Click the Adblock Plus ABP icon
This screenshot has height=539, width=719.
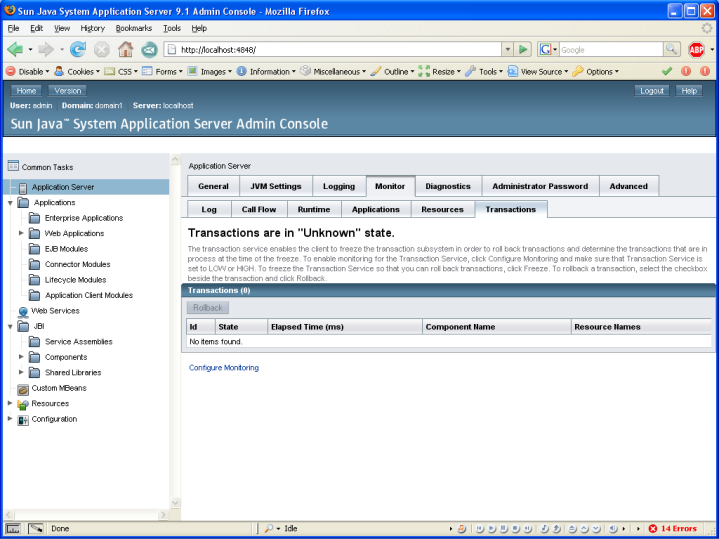click(696, 50)
